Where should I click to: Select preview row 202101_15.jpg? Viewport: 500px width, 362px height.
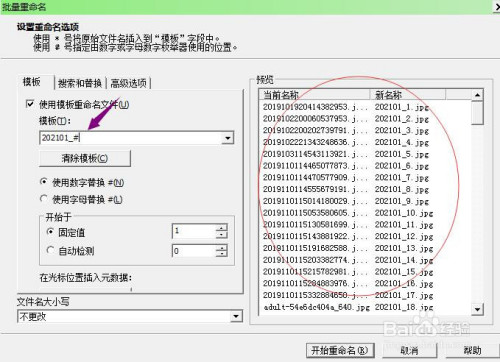[x=365, y=272]
